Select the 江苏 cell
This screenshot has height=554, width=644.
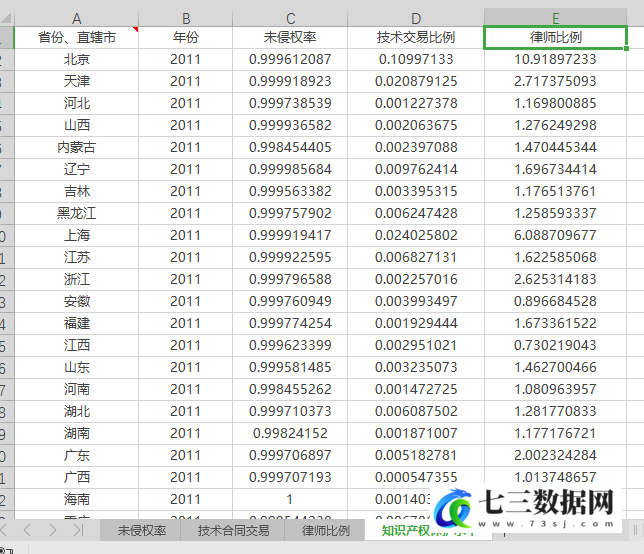tap(76, 257)
